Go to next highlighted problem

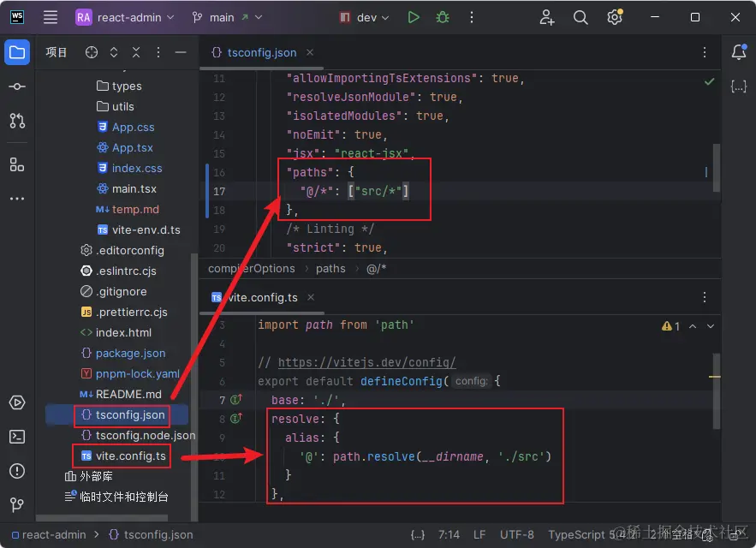[x=711, y=326]
